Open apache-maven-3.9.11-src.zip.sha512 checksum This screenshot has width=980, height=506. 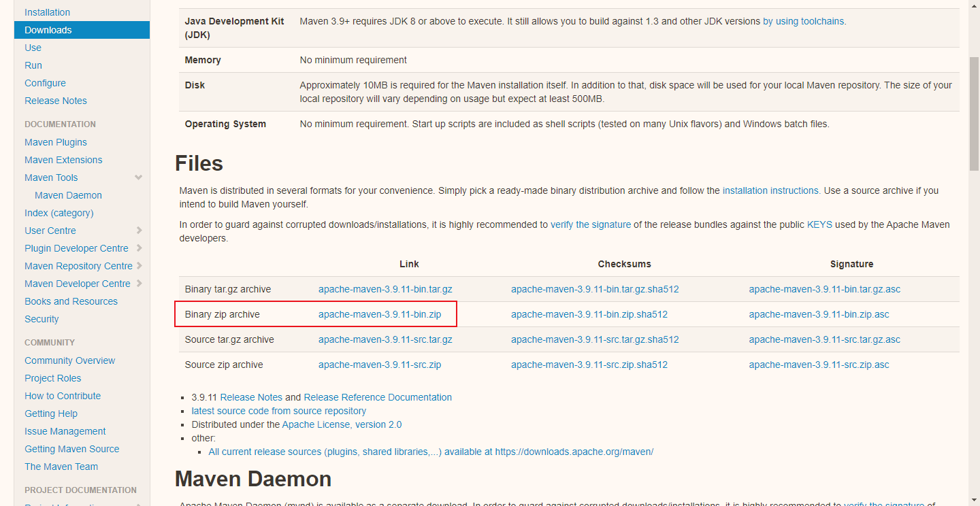(x=589, y=365)
